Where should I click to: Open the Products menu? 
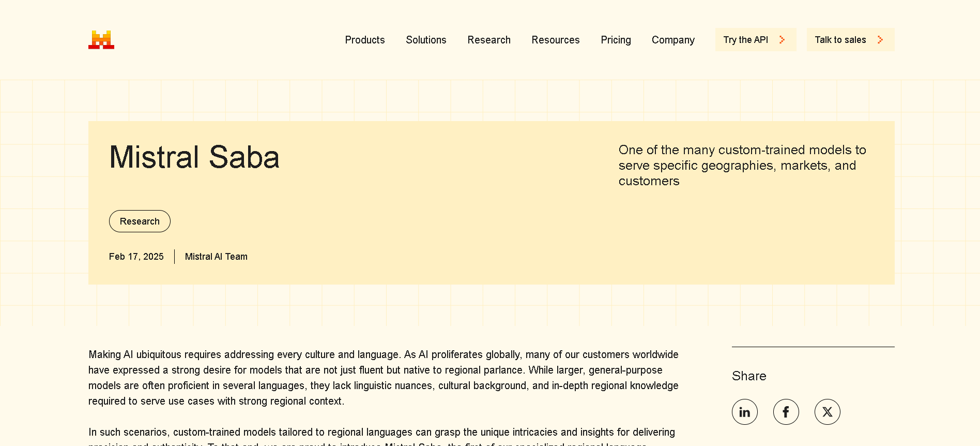pos(365,40)
